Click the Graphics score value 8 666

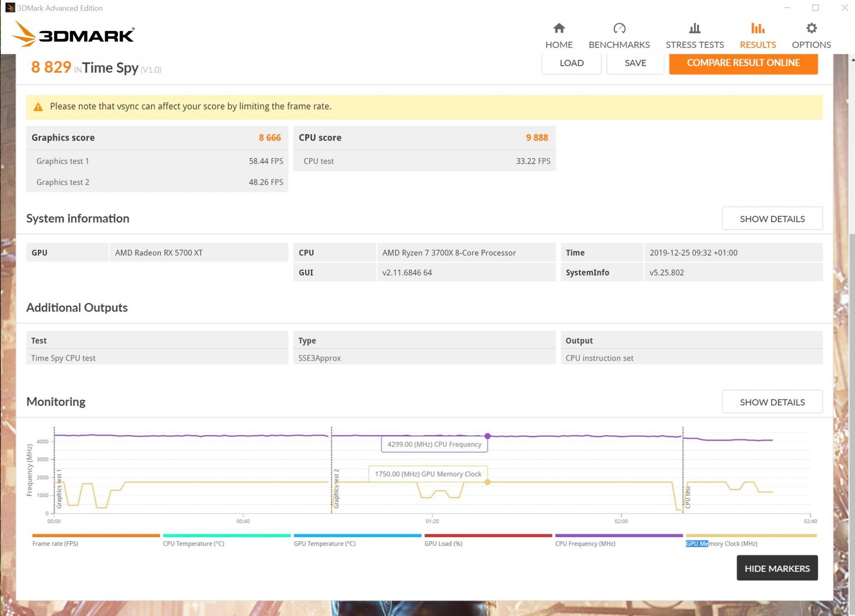tap(270, 138)
